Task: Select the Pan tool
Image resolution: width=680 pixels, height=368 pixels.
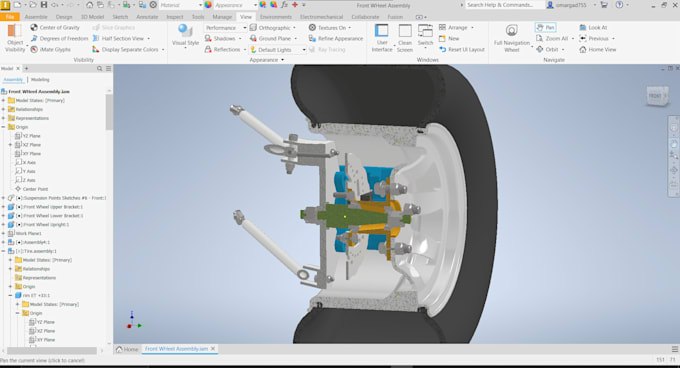Action: [546, 27]
